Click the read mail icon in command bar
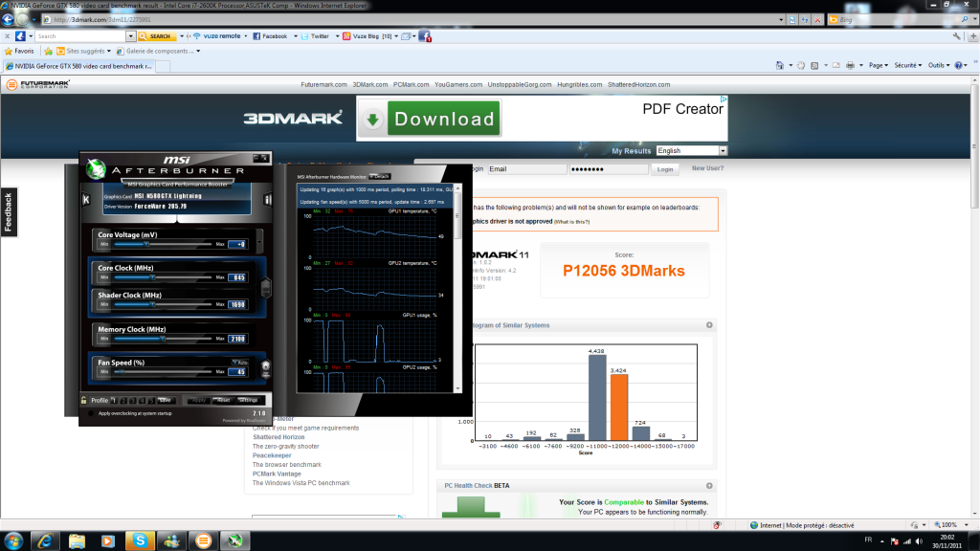The image size is (980, 551). (836, 65)
